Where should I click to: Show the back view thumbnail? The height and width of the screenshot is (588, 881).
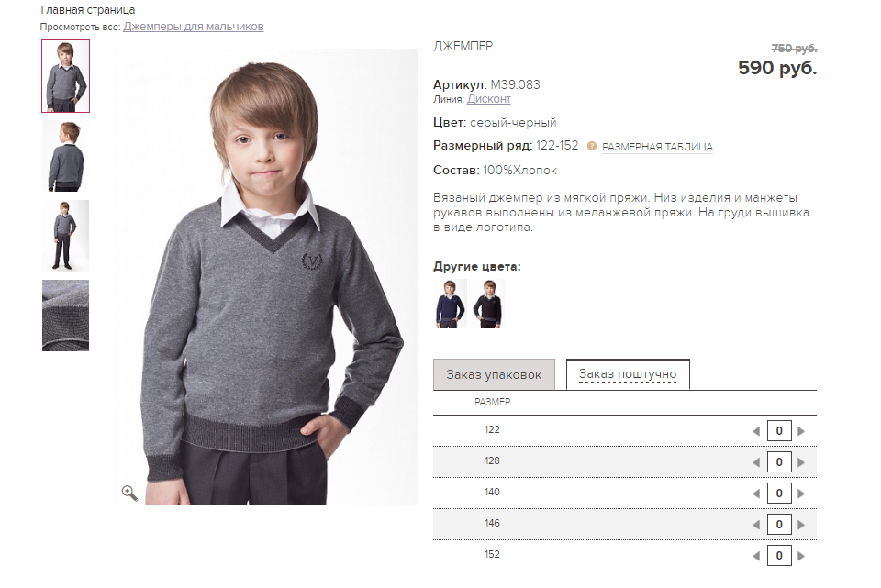tap(66, 156)
